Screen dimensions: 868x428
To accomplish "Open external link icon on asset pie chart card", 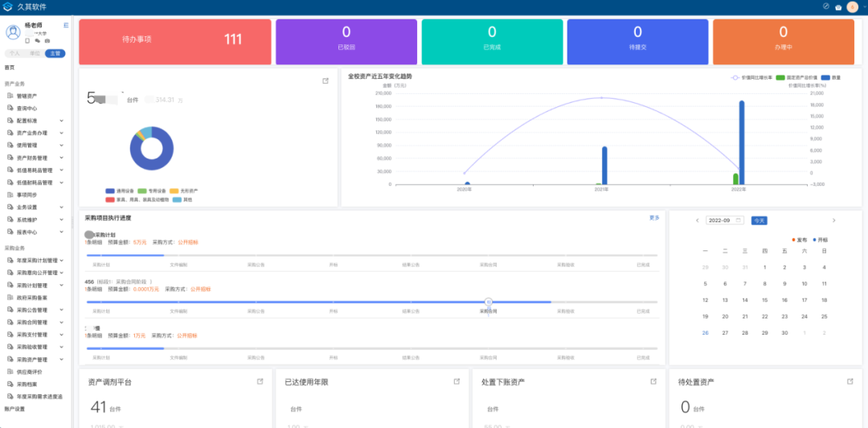I will (x=325, y=80).
